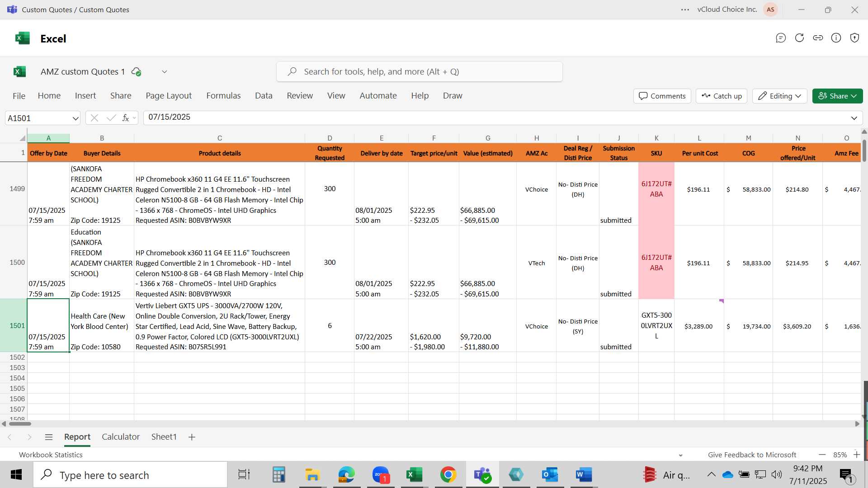
Task: Expand the formula bar chevron
Action: click(854, 118)
